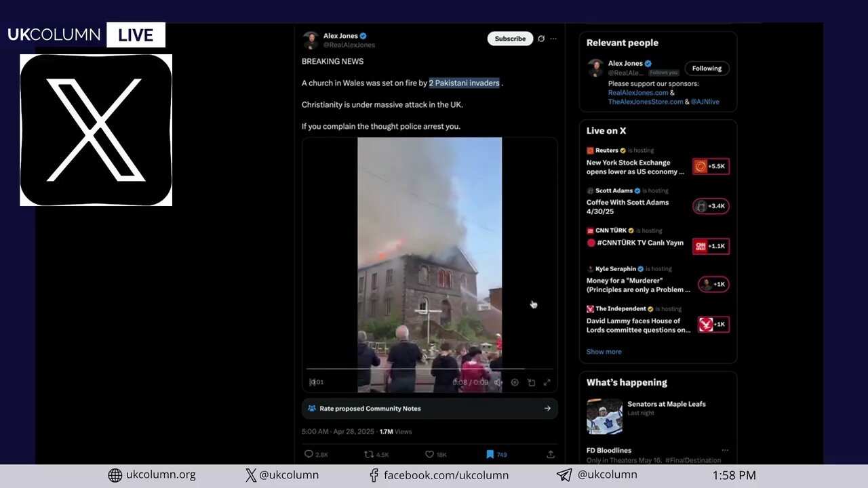Click 1:58 PM clock in footer

pyautogui.click(x=734, y=476)
